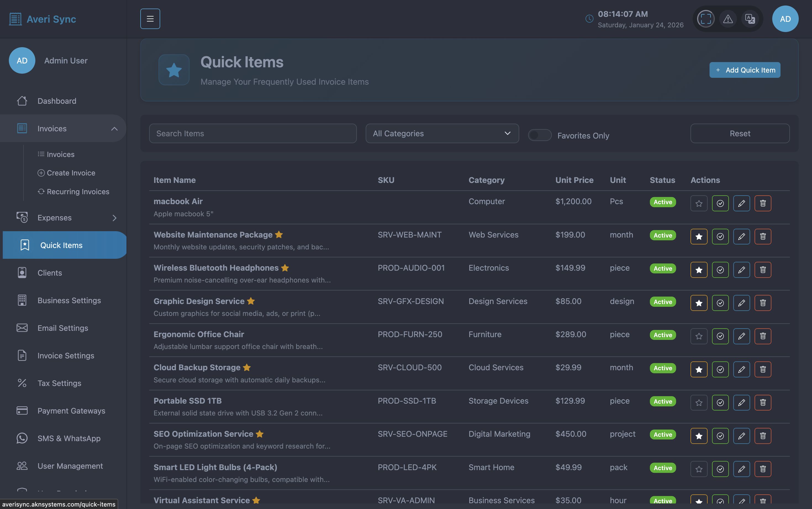Open the warning alerts triangle icon
Viewport: 812px width, 509px height.
point(728,19)
